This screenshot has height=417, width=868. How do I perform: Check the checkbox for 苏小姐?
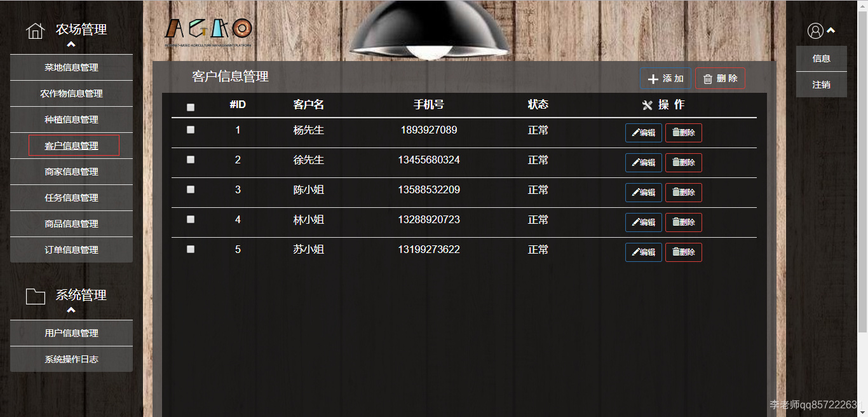pos(191,249)
